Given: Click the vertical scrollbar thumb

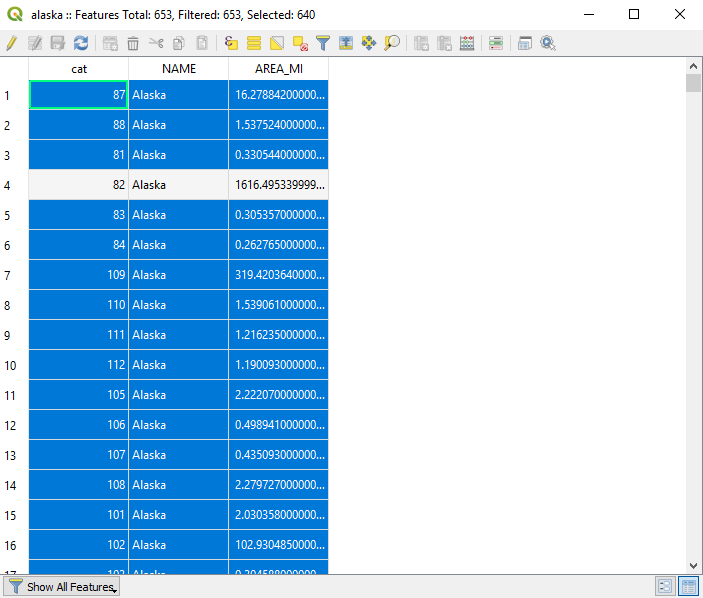Looking at the screenshot, I should tap(693, 83).
